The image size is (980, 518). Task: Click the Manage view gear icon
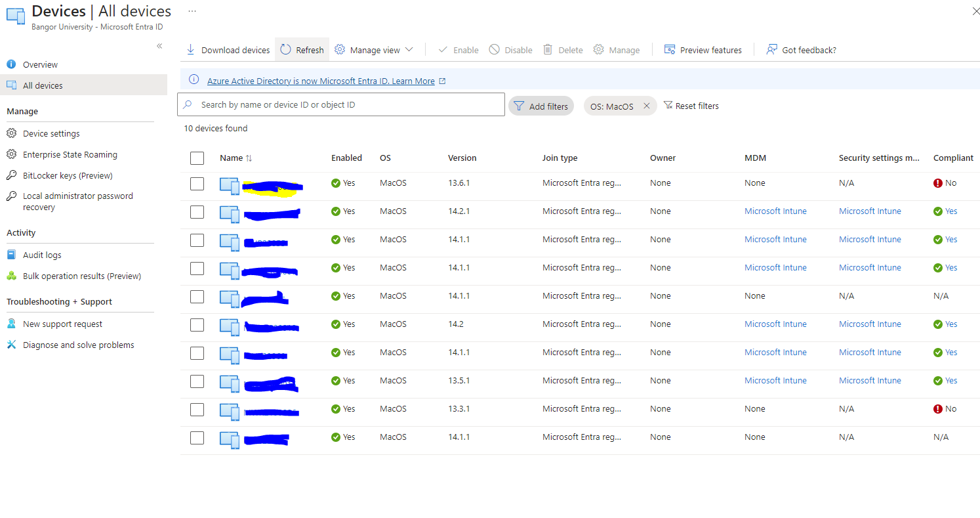tap(339, 50)
